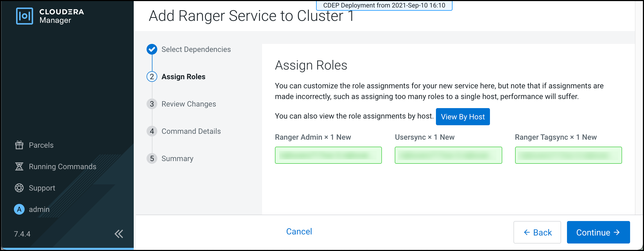Collapse the sidebar with double chevron
The image size is (644, 251).
pos(119,234)
